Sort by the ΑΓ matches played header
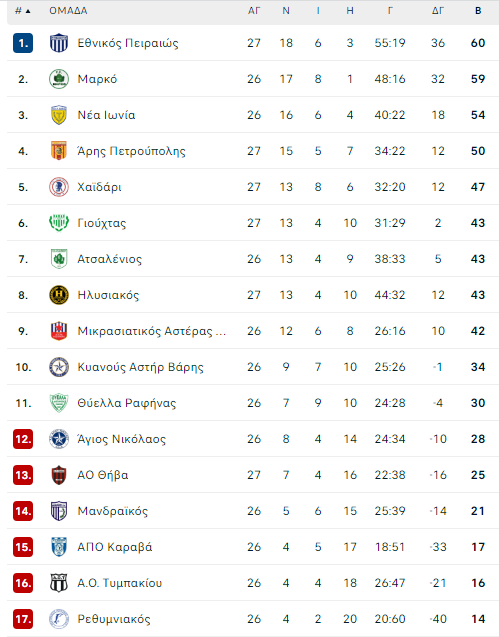Viewport: 499px width, 637px height. point(254,11)
